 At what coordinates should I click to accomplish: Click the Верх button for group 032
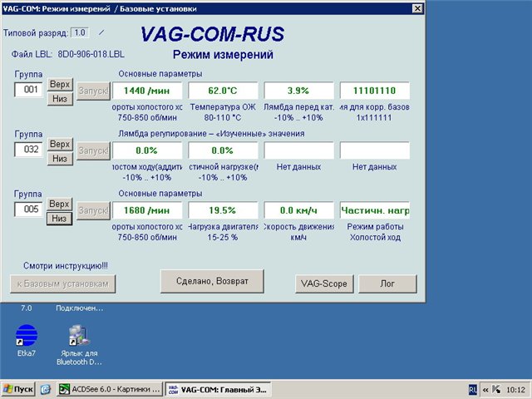[x=60, y=144]
